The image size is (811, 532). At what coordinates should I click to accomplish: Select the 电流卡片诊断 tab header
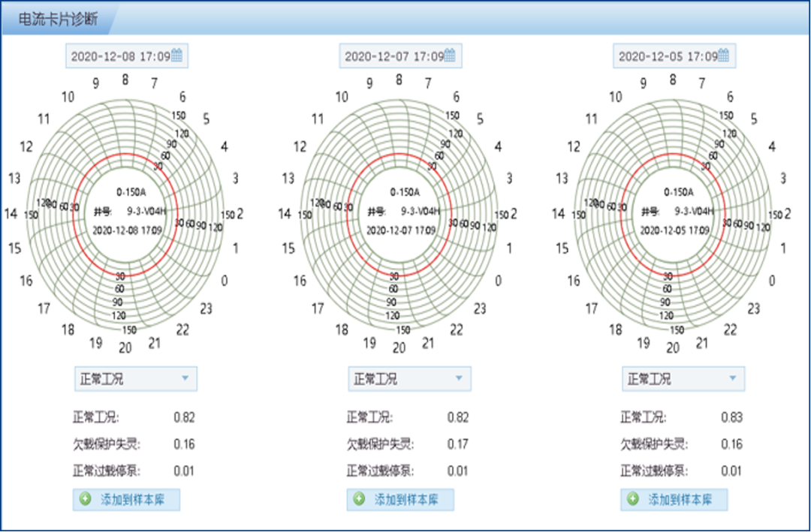click(58, 18)
